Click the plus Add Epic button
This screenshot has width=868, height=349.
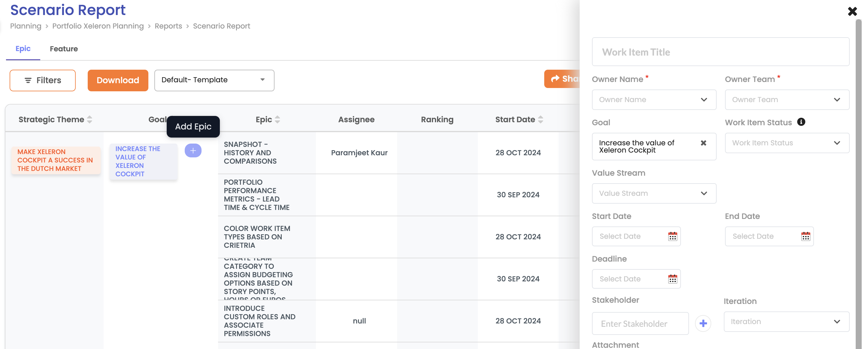click(193, 150)
